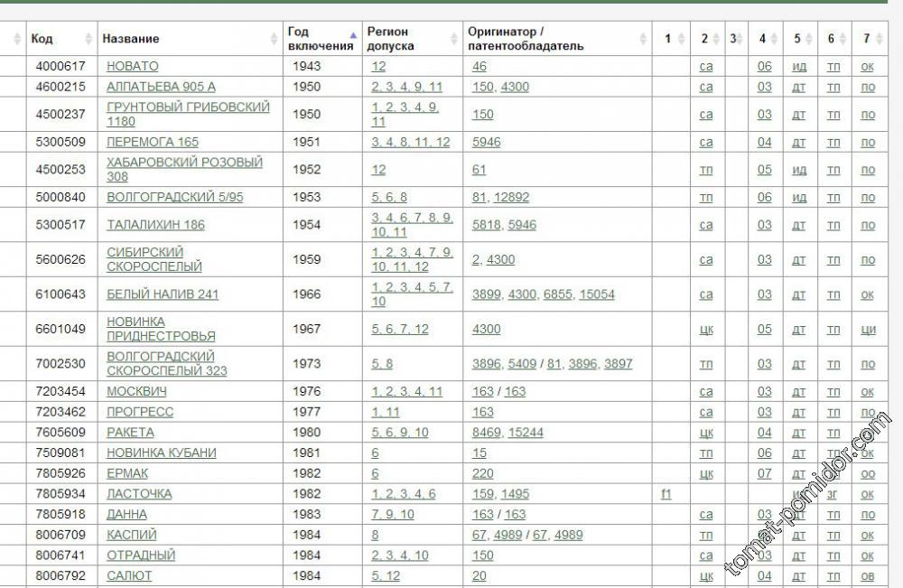Screen dimensions: 903x588
Task: Click 'цк' link in РАКЕТА row
Action: (x=706, y=433)
